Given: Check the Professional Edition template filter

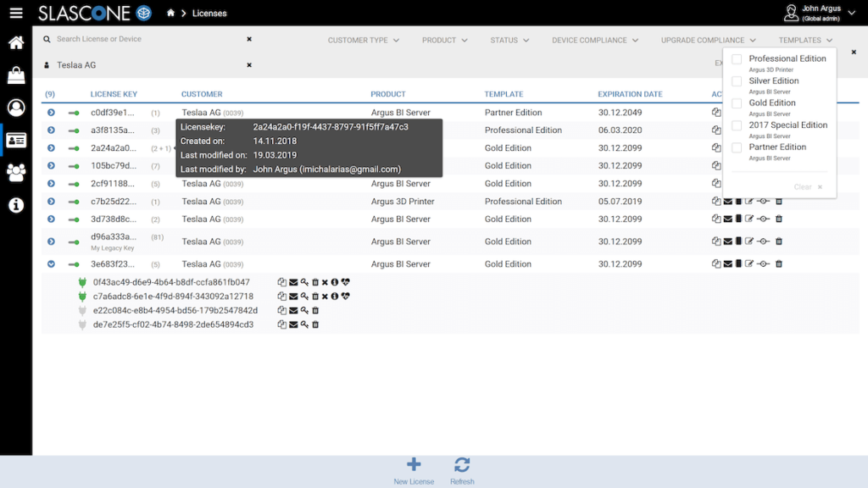Looking at the screenshot, I should 737,59.
